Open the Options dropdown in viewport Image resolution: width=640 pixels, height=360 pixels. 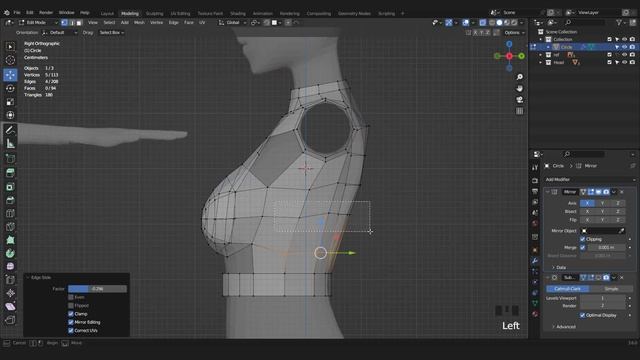pyautogui.click(x=514, y=32)
